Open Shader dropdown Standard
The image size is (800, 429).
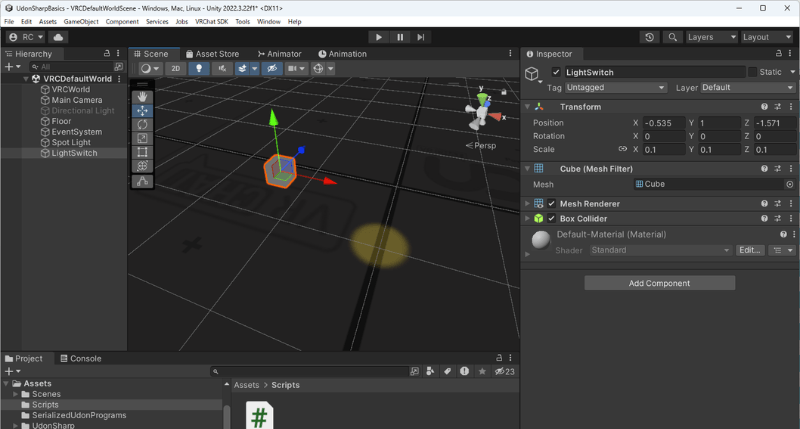pos(661,250)
